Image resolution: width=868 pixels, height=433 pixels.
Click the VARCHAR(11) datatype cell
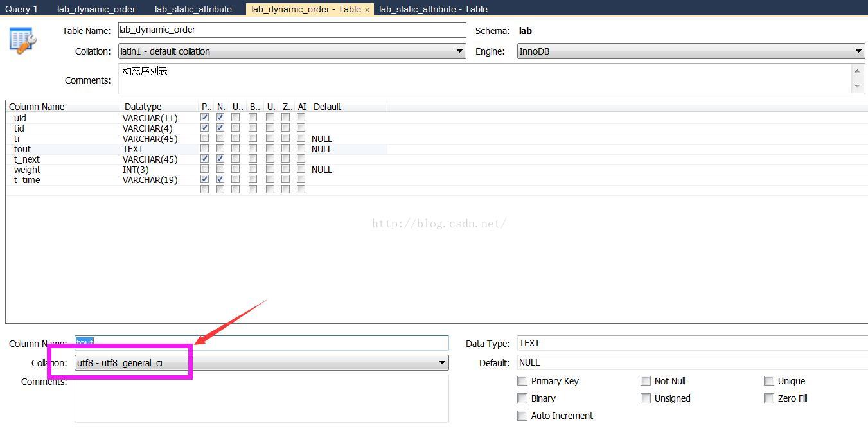(150, 118)
